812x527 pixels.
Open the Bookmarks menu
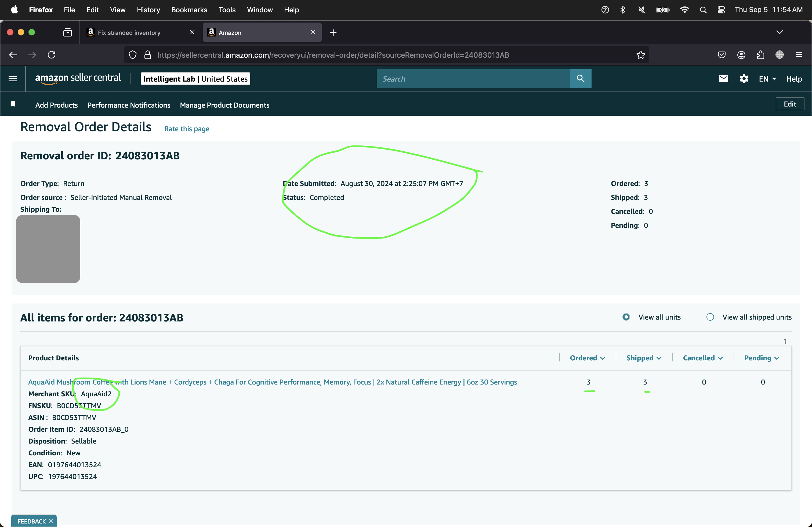(x=189, y=10)
